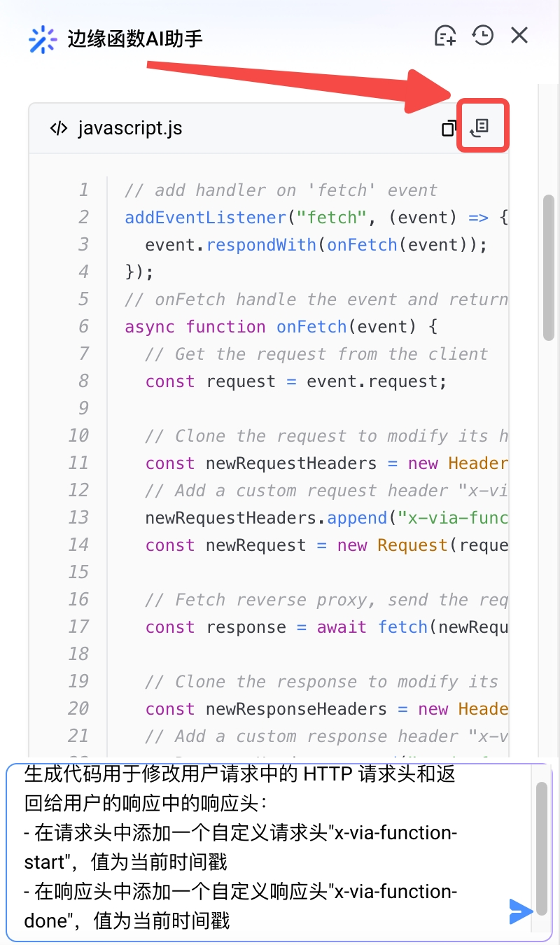The width and height of the screenshot is (560, 945).
Task: Click the code brackets icon beside javascript.js
Action: 59,128
